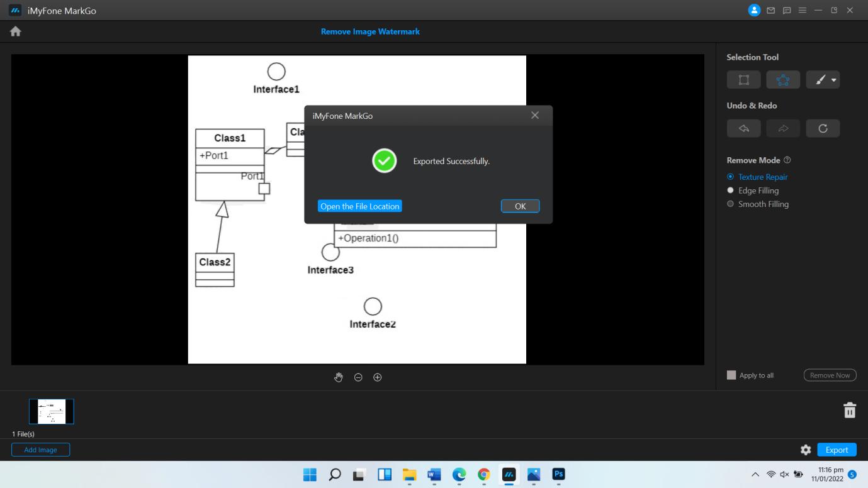
Task: Zoom out with the minus icon
Action: (358, 377)
